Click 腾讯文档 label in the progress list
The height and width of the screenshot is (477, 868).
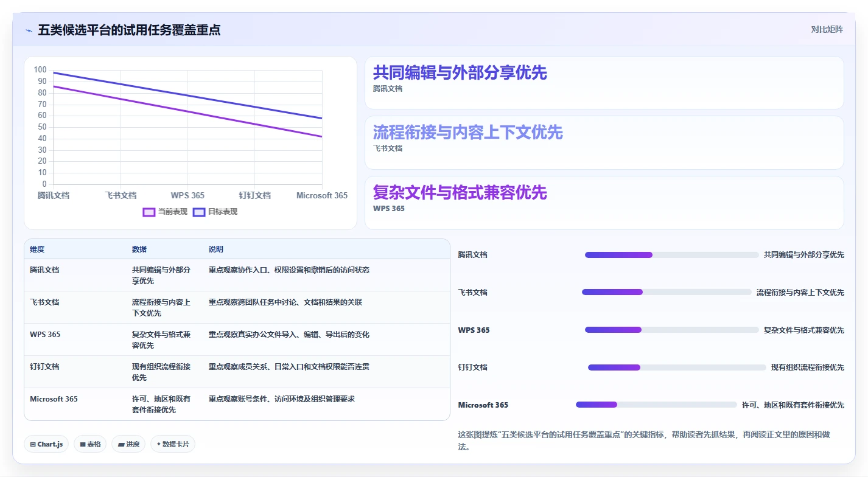[x=473, y=255]
